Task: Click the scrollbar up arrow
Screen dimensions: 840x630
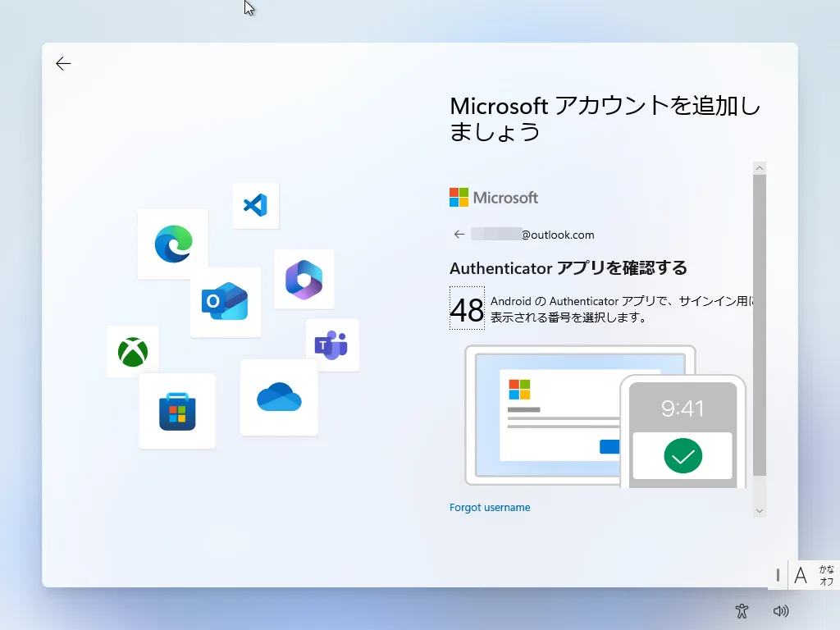Action: click(x=759, y=167)
